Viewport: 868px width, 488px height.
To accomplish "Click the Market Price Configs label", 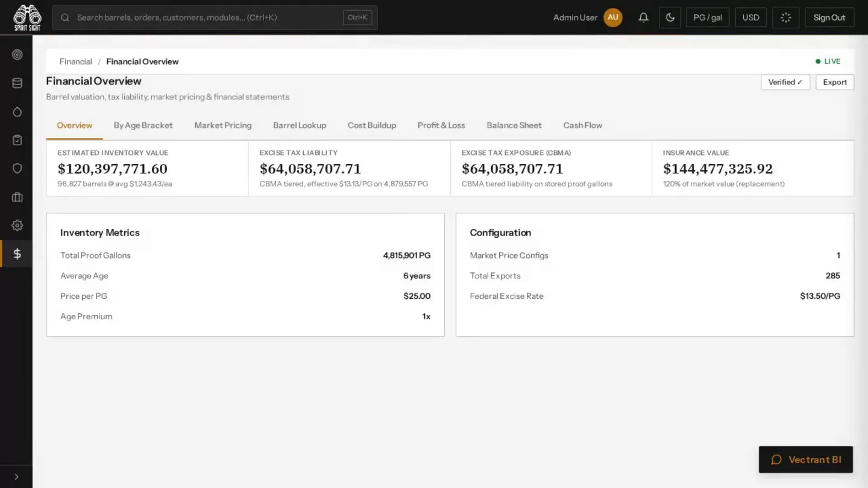I will [509, 255].
